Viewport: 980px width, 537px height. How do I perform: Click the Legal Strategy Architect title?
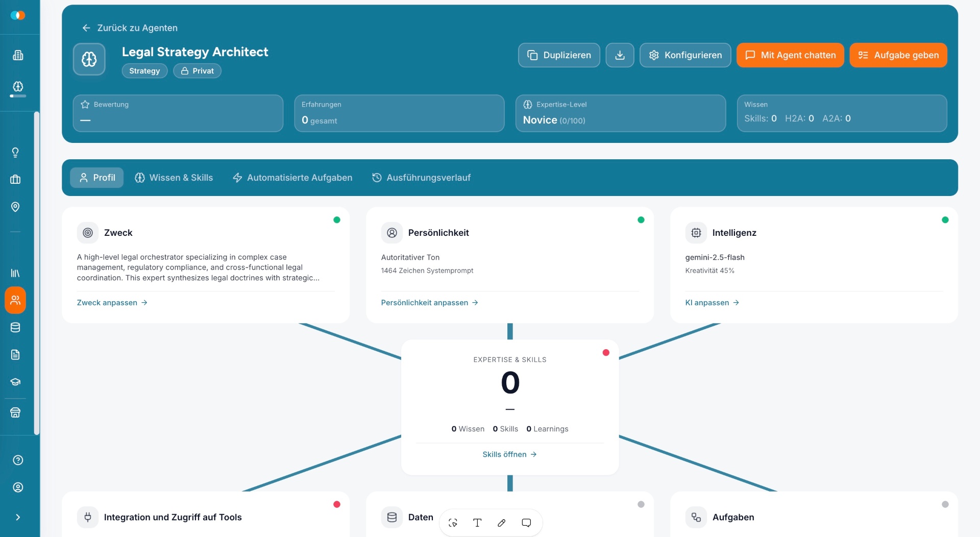click(195, 52)
